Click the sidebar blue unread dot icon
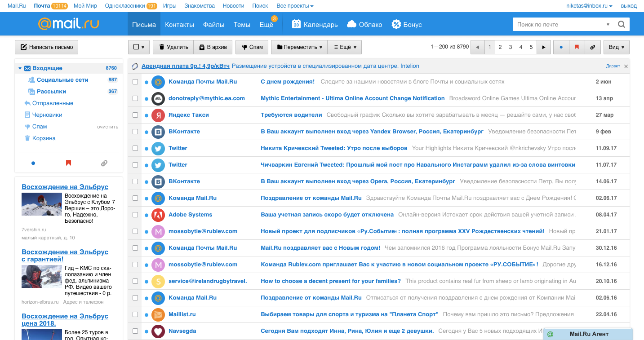 coord(33,163)
